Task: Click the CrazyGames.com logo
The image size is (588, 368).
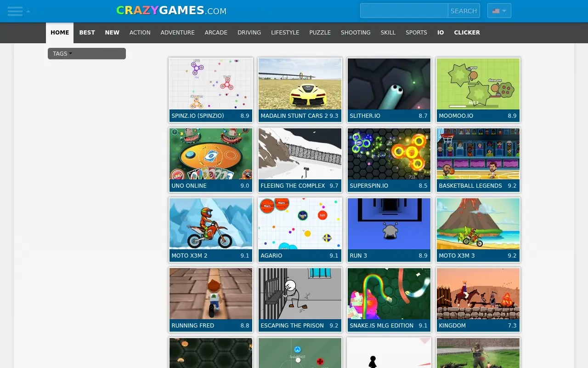Action: coord(171,11)
